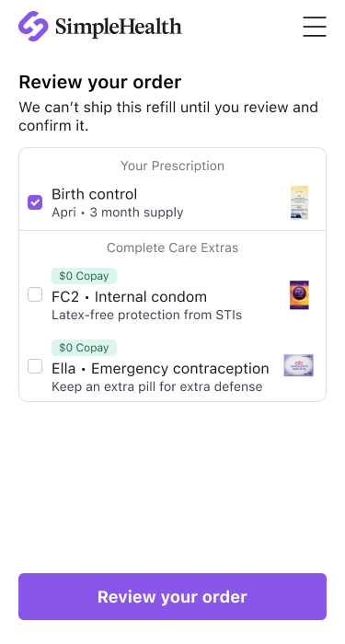Screen dimensions: 345x644
Task: View the FC2 condom product image
Action: tap(299, 295)
